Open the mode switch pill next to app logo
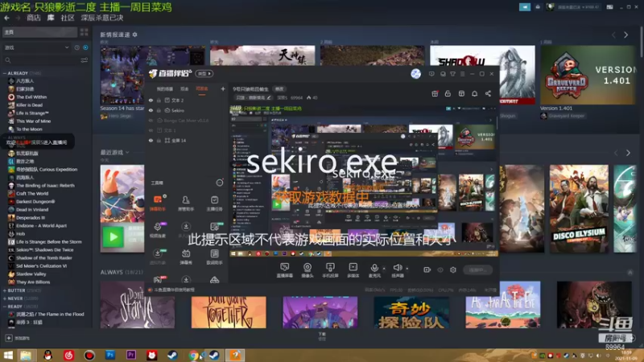 coord(204,74)
